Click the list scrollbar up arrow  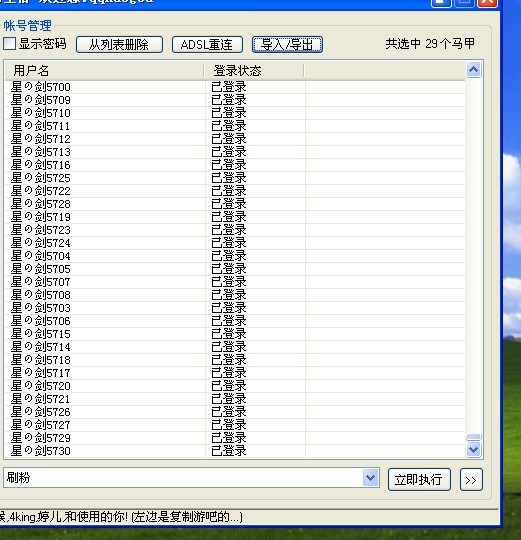coord(473,70)
